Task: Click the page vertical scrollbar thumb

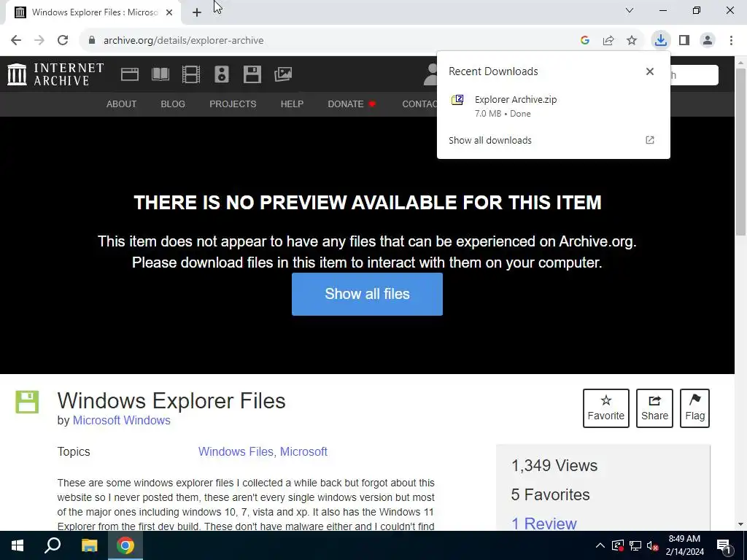Action: click(741, 152)
